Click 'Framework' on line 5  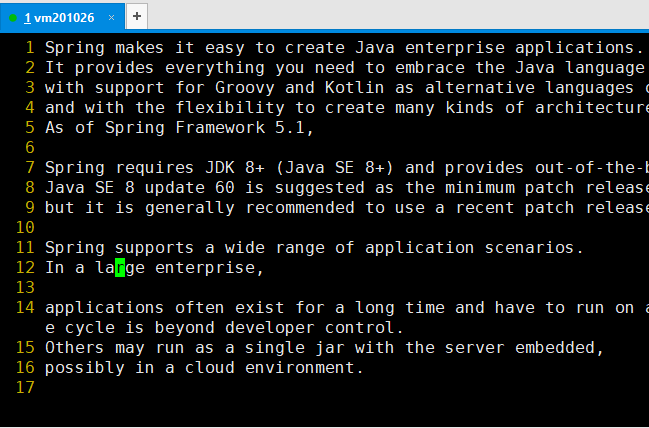pos(220,127)
